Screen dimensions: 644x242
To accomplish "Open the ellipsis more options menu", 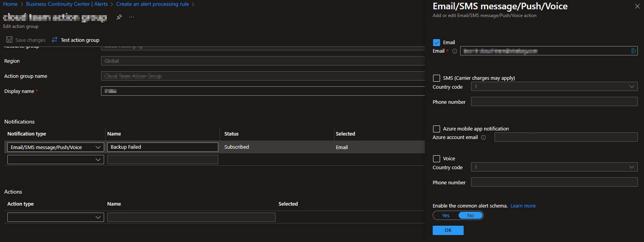I will coord(132,17).
